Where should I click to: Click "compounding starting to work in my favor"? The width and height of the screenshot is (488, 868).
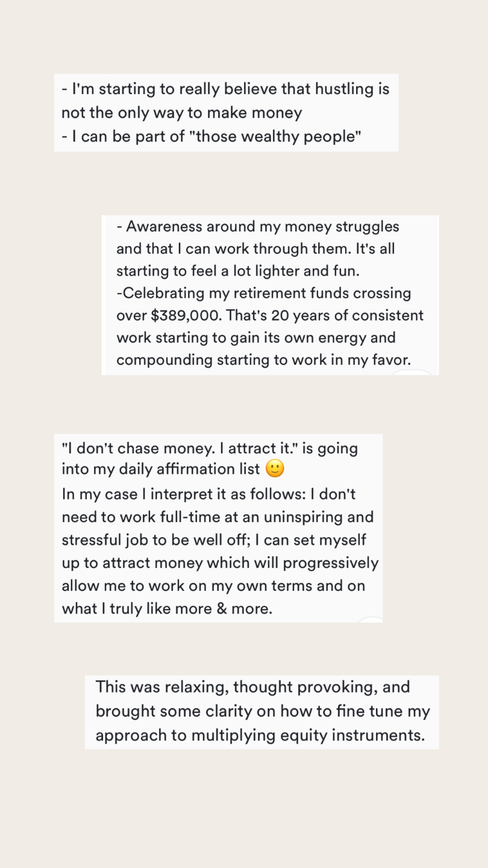(263, 360)
